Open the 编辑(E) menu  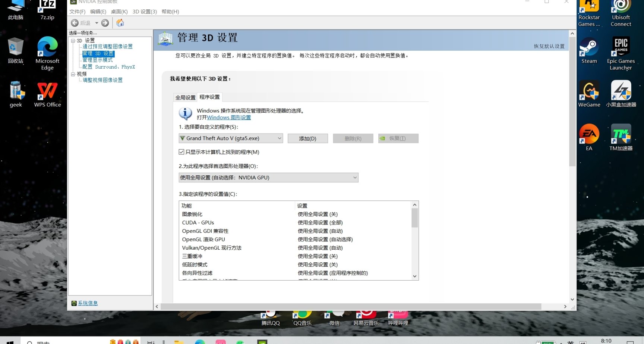98,12
